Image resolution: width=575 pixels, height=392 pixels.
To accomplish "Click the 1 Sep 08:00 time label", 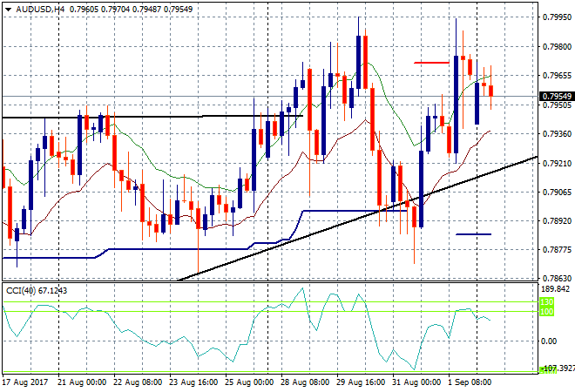I will (470, 382).
